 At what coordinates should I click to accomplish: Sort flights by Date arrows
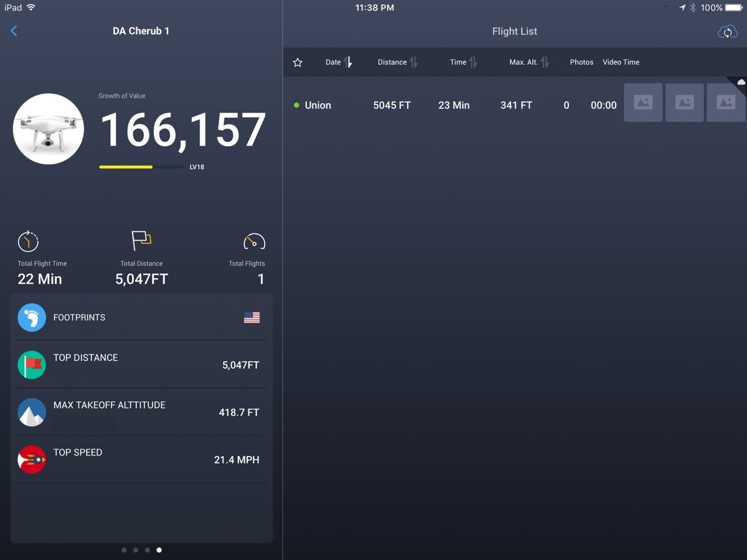tap(348, 62)
